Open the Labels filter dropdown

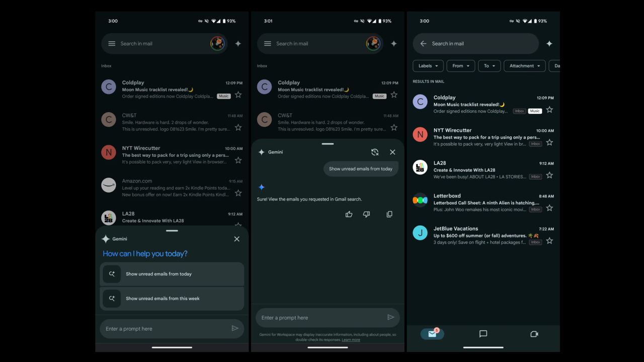[428, 65]
